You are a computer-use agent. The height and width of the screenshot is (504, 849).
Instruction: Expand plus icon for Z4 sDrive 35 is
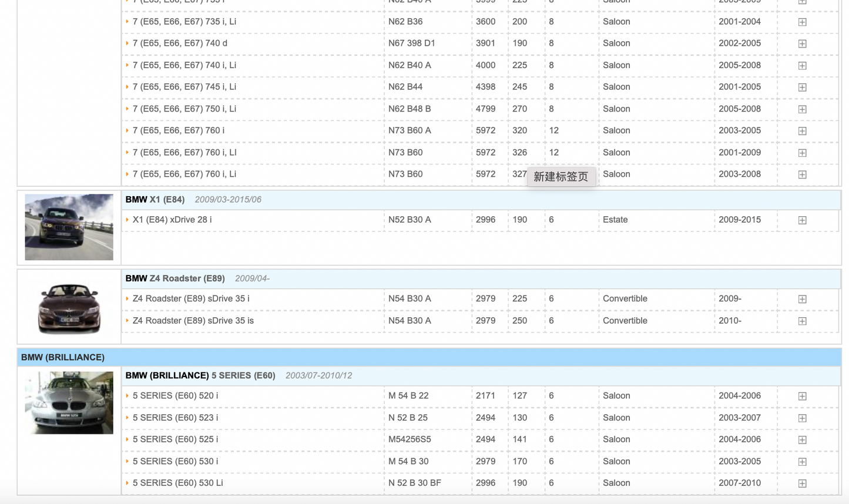(x=802, y=321)
